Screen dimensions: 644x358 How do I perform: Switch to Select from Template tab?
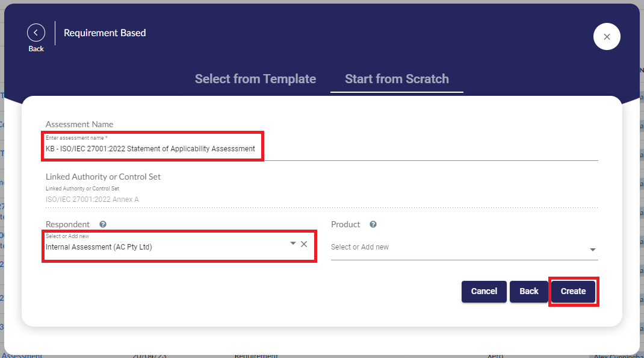[255, 79]
